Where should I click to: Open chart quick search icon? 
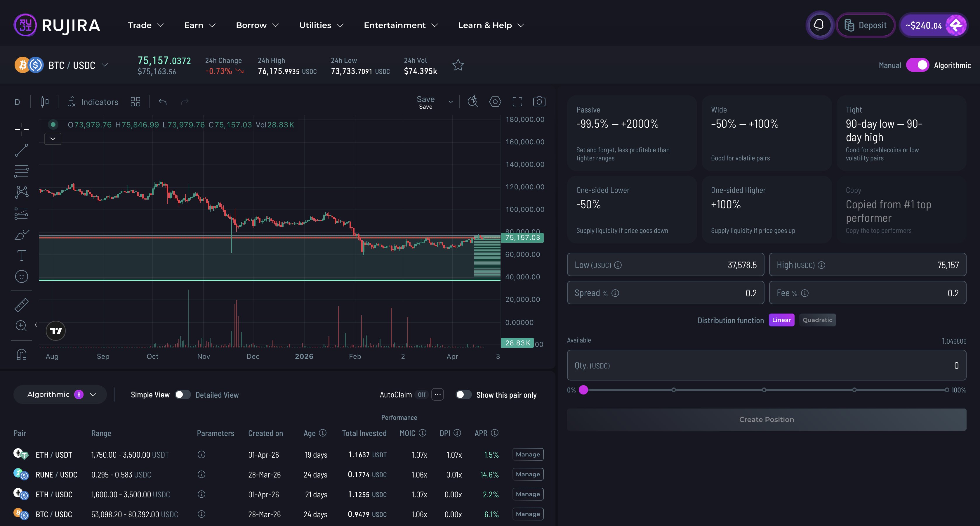click(x=473, y=102)
